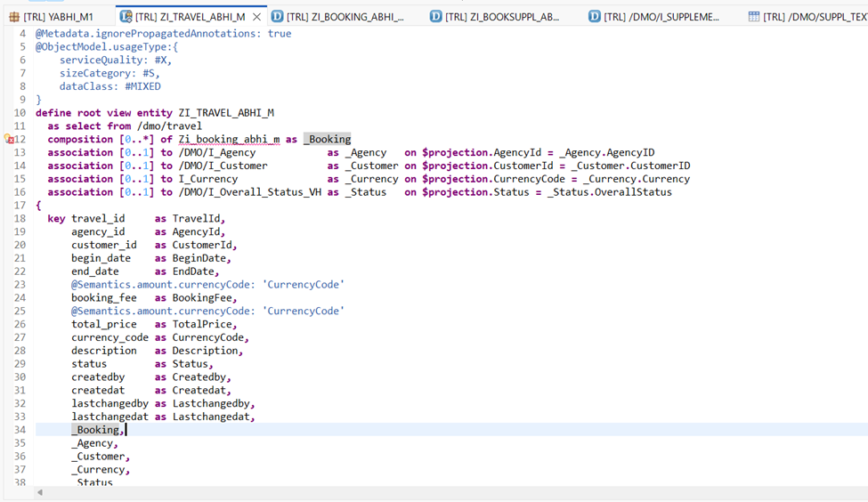Click /DMO/I_Agency association target
This screenshot has height=502, width=868.
coord(217,152)
